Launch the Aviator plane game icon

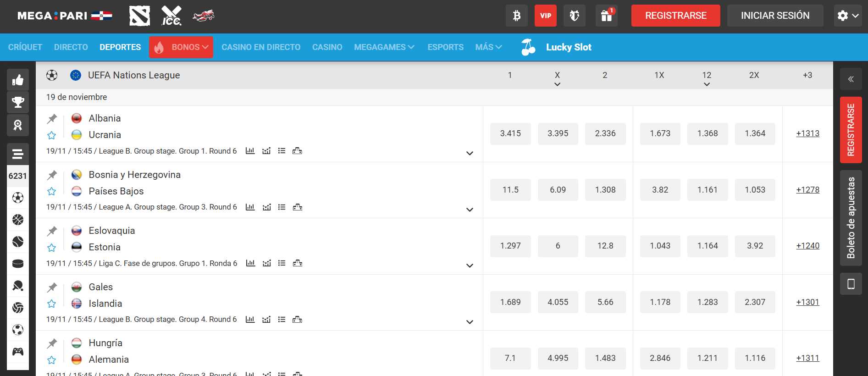pyautogui.click(x=204, y=16)
